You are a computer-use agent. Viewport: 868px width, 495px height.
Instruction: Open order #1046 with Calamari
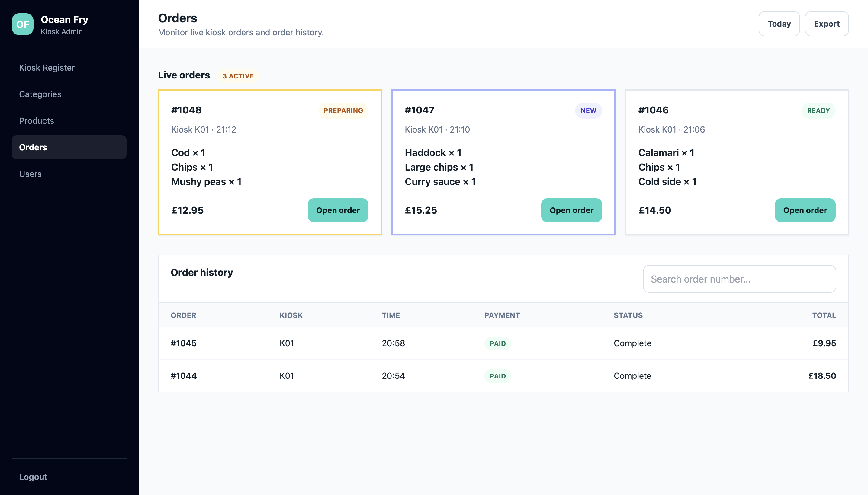point(805,210)
